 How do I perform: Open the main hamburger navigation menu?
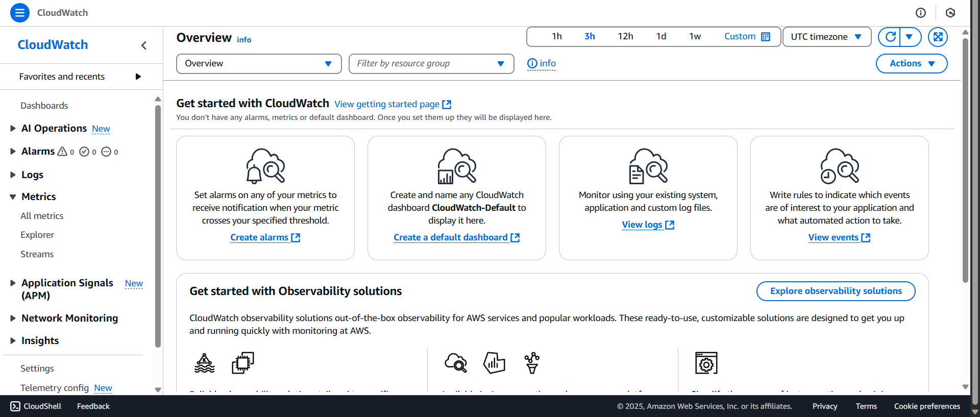click(x=20, y=13)
